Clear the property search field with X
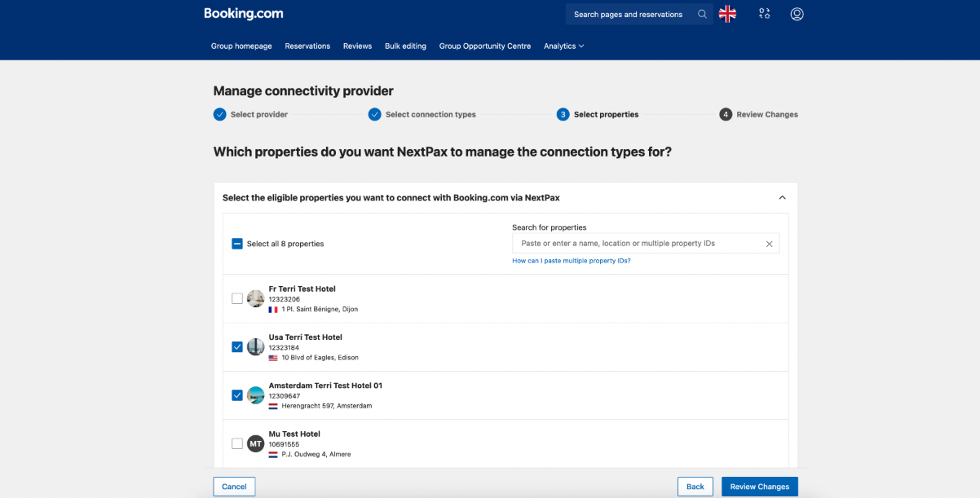 769,244
